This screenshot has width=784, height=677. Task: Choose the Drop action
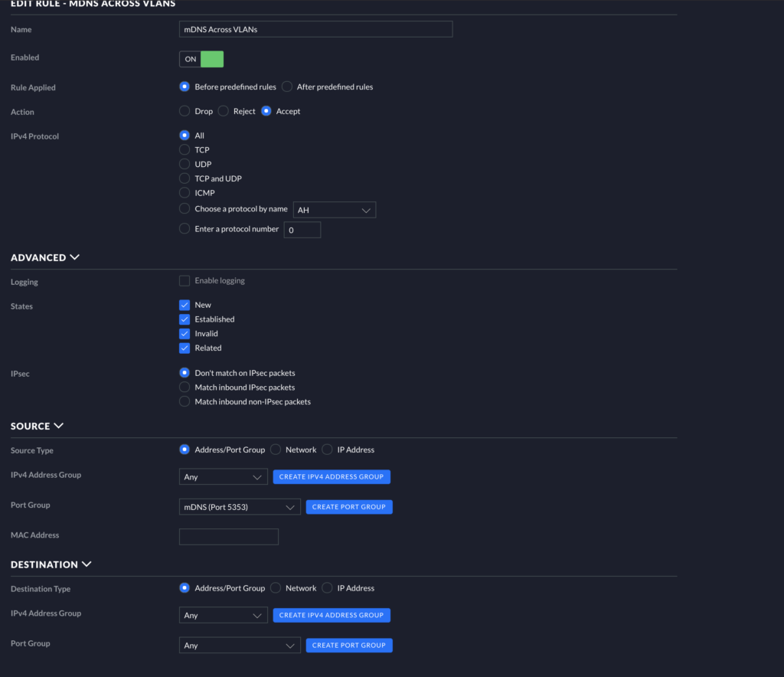pyautogui.click(x=185, y=111)
